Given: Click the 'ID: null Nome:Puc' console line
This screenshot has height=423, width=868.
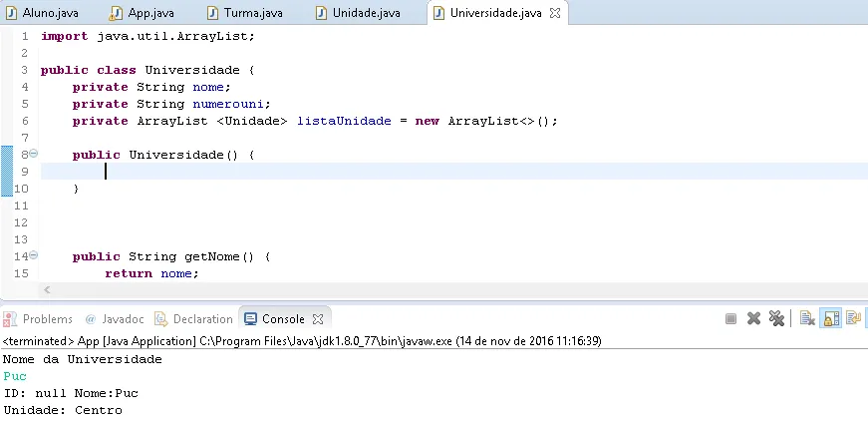Looking at the screenshot, I should click(x=71, y=393).
